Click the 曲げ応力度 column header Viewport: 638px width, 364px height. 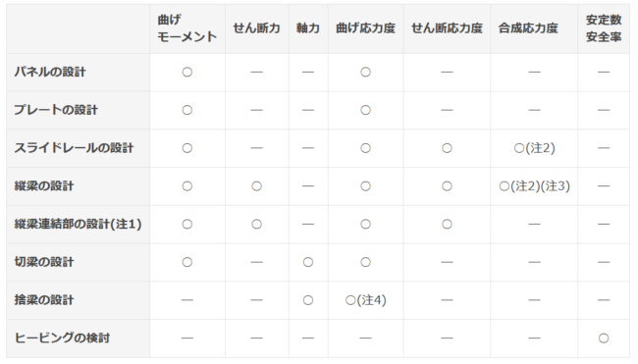365,28
